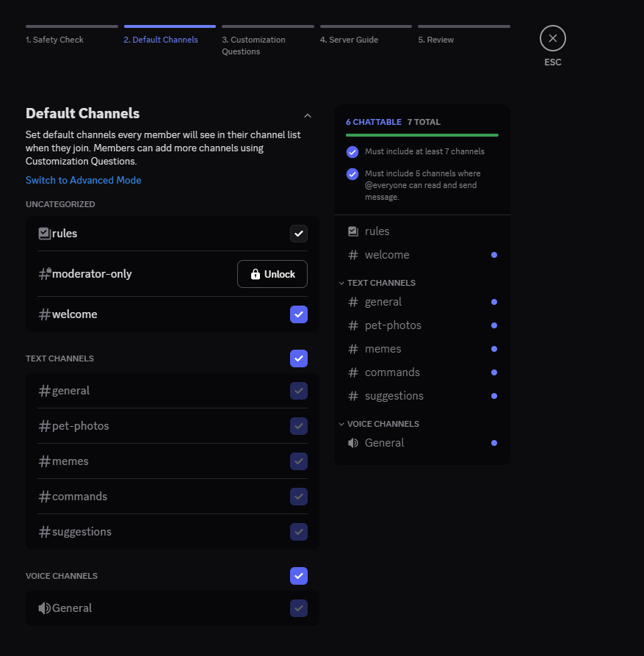Screen dimensions: 644x656
Task: Click the locked hashtag icon beside moderator-only
Action: [44, 274]
